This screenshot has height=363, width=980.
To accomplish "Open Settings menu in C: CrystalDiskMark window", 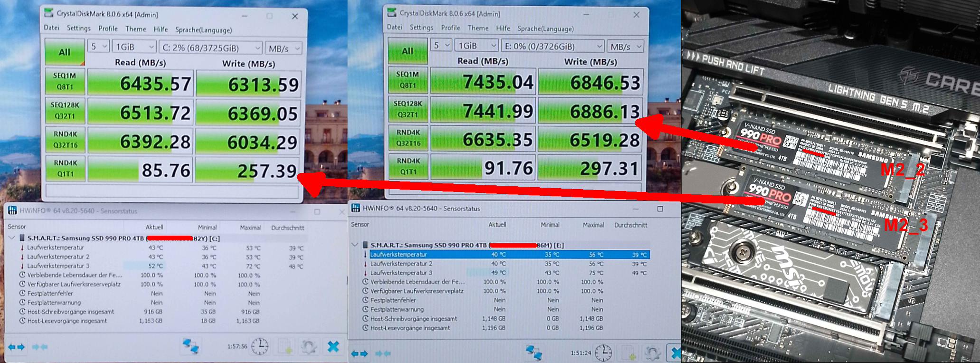I will [x=79, y=28].
